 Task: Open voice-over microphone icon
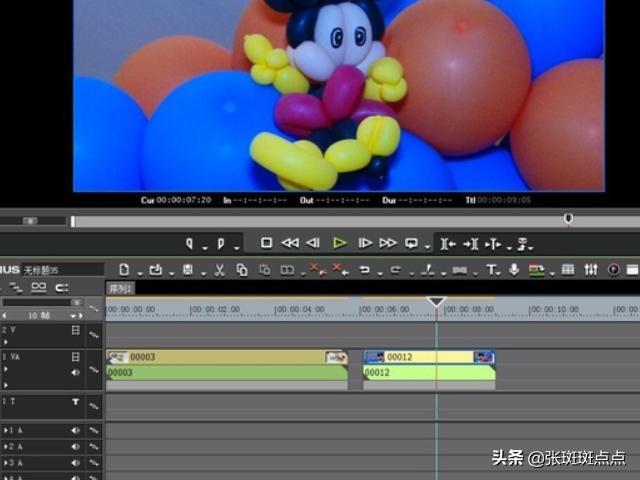click(x=514, y=269)
